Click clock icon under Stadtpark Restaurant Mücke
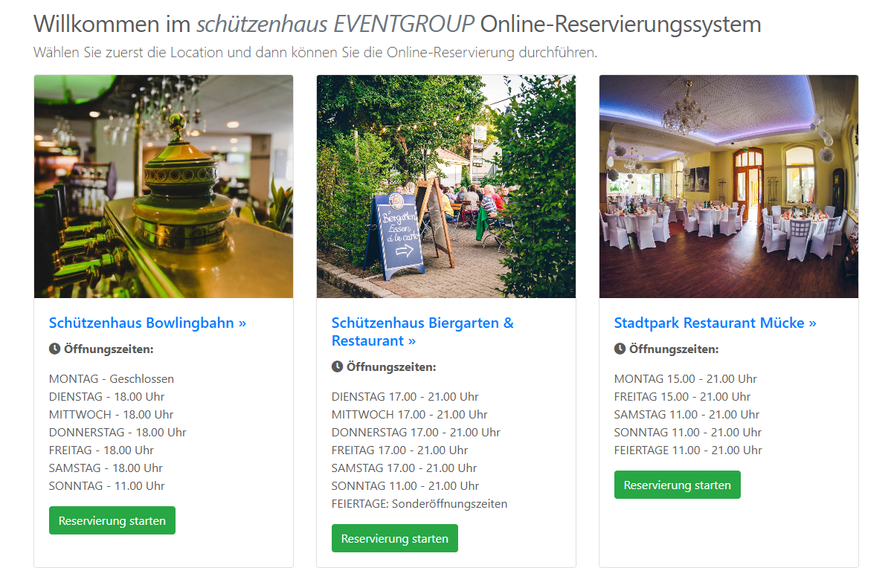The height and width of the screenshot is (588, 891). point(620,349)
